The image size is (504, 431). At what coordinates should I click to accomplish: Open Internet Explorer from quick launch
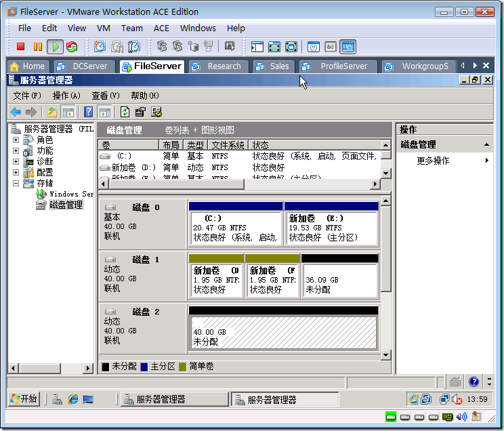tap(73, 399)
